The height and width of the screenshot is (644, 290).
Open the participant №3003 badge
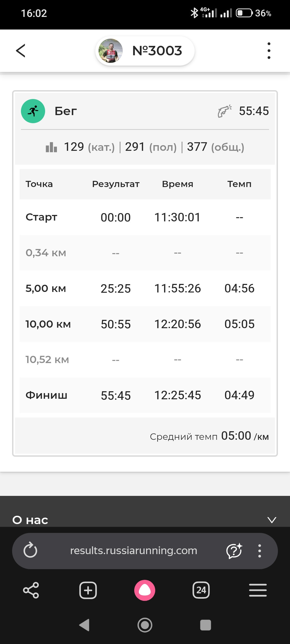(x=145, y=51)
